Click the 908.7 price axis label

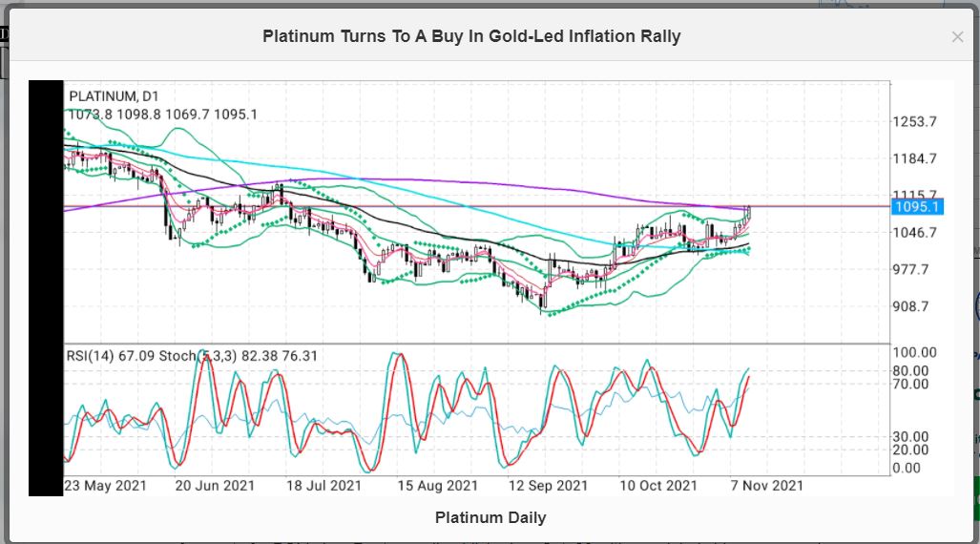click(913, 306)
